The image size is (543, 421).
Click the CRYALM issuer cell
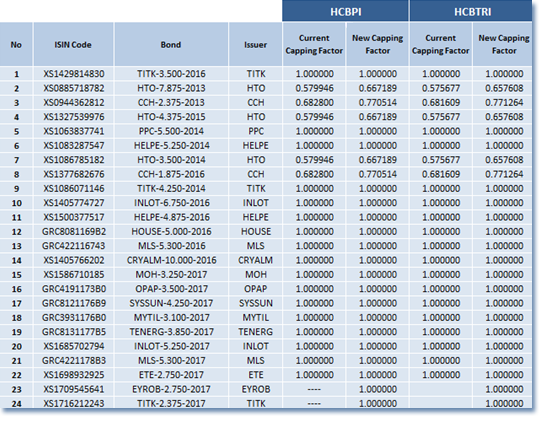256,260
